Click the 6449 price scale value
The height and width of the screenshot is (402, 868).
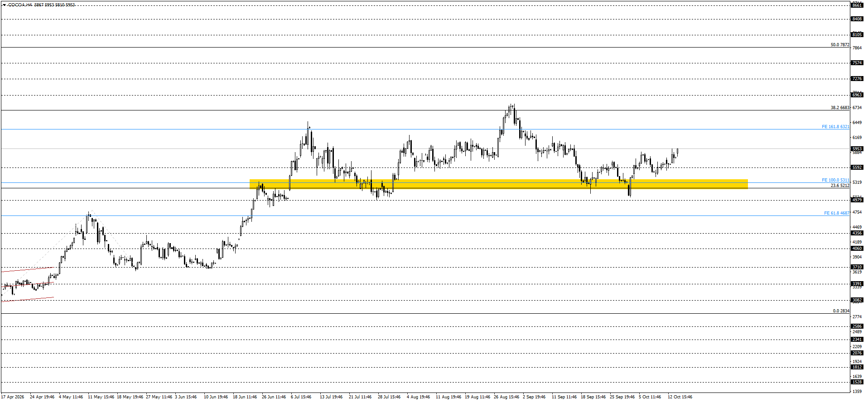click(x=857, y=123)
